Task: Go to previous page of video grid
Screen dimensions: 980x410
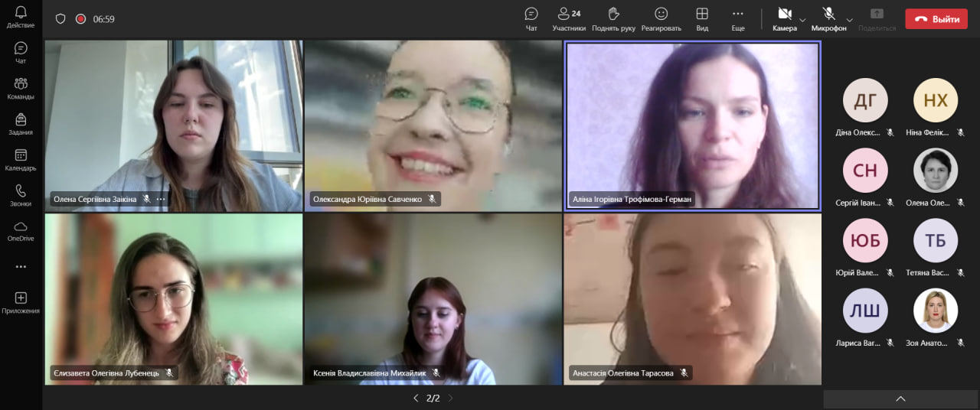Action: coord(416,398)
